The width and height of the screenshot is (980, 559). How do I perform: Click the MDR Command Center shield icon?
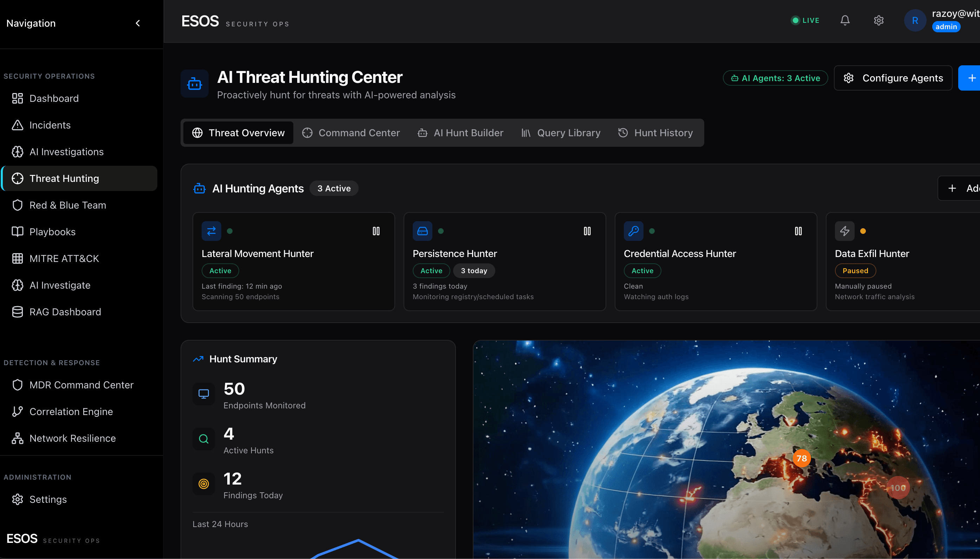click(x=17, y=385)
